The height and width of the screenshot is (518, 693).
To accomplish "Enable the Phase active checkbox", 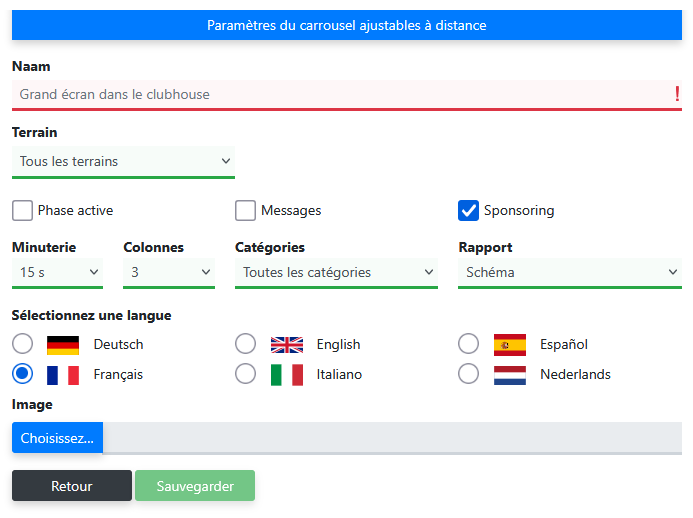I will pyautogui.click(x=22, y=210).
